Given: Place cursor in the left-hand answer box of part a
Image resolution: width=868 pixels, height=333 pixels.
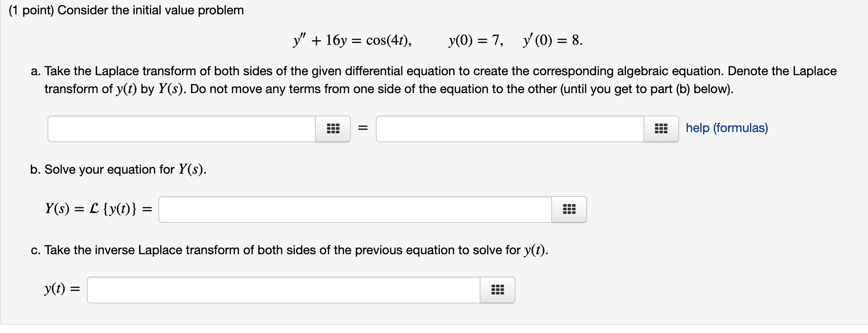Looking at the screenshot, I should pyautogui.click(x=179, y=129).
